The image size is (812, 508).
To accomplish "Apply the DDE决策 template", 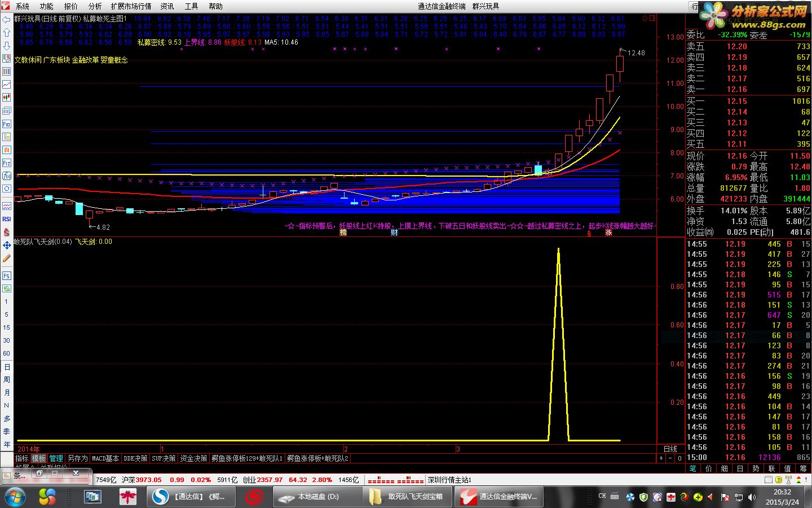I will pos(135,458).
